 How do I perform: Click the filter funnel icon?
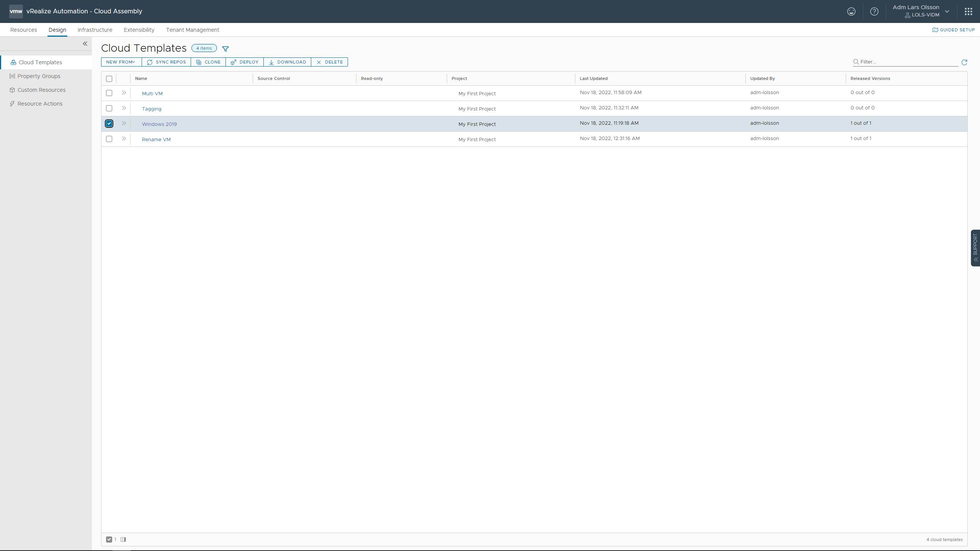225,49
